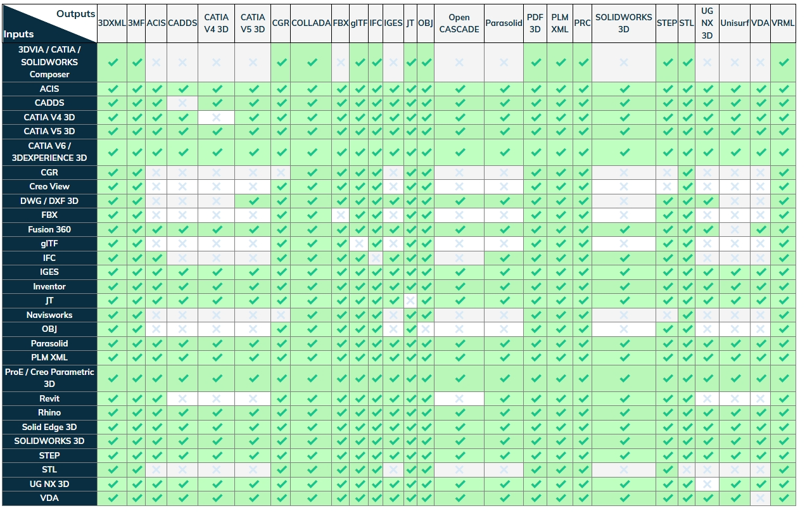The height and width of the screenshot is (513, 812).
Task: Click the checkmark for IGES input to PDF 3D output
Action: coord(536,272)
